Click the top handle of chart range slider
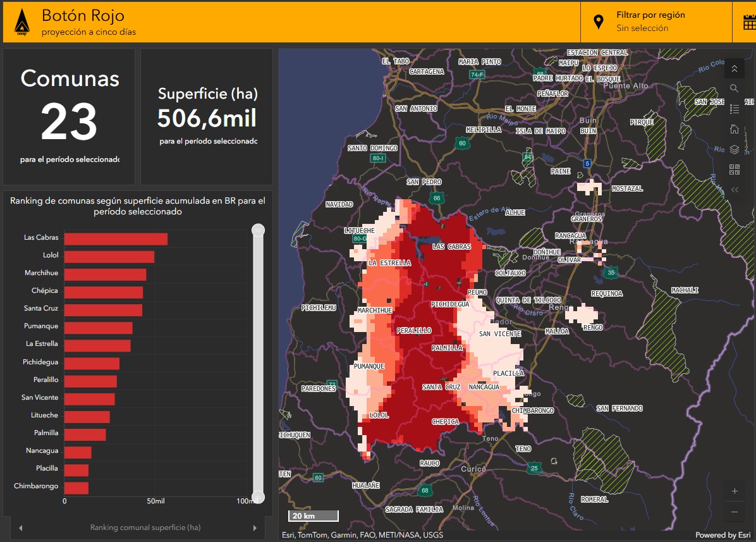Viewport: 756px width, 542px height. click(x=258, y=230)
